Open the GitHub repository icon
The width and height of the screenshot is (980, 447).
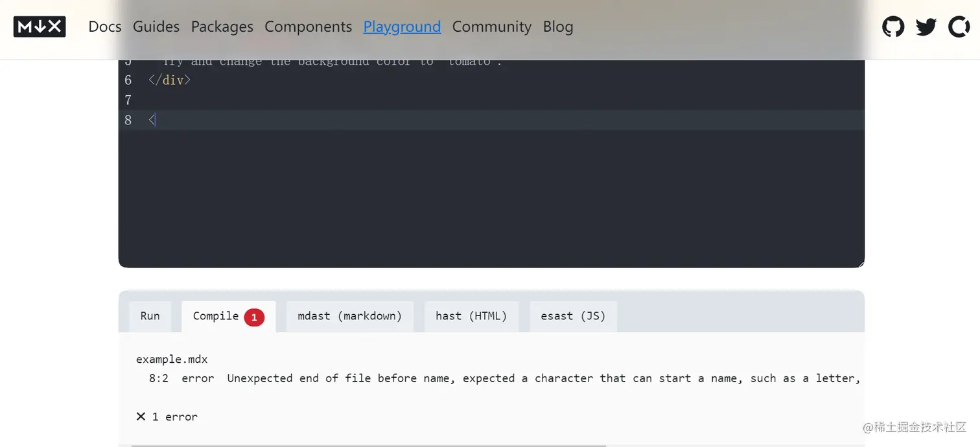(893, 27)
